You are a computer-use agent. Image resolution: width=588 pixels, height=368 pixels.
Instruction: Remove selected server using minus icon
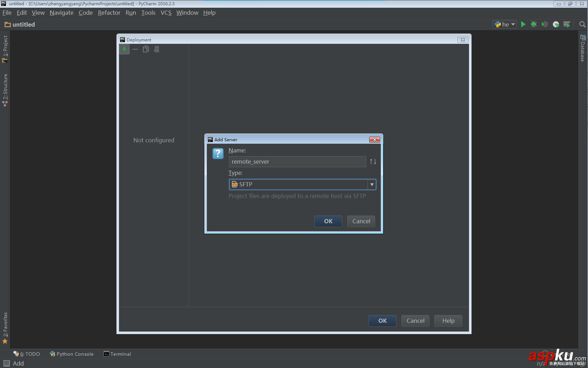(135, 49)
